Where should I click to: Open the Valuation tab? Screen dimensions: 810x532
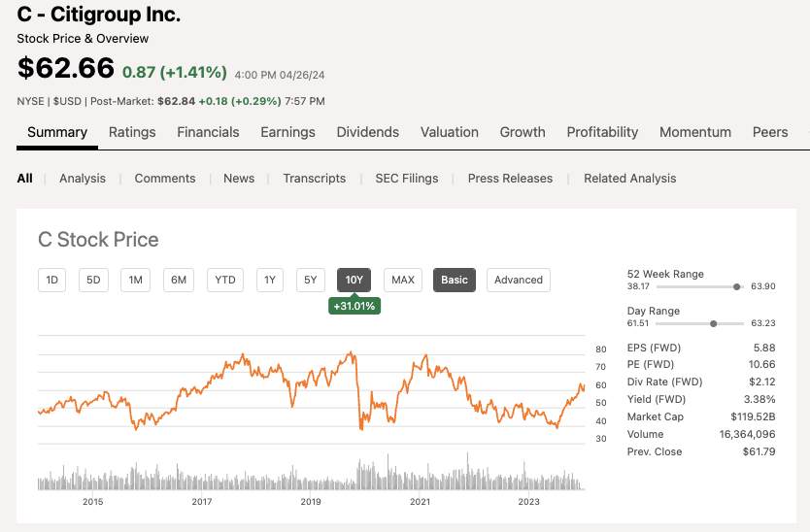450,132
